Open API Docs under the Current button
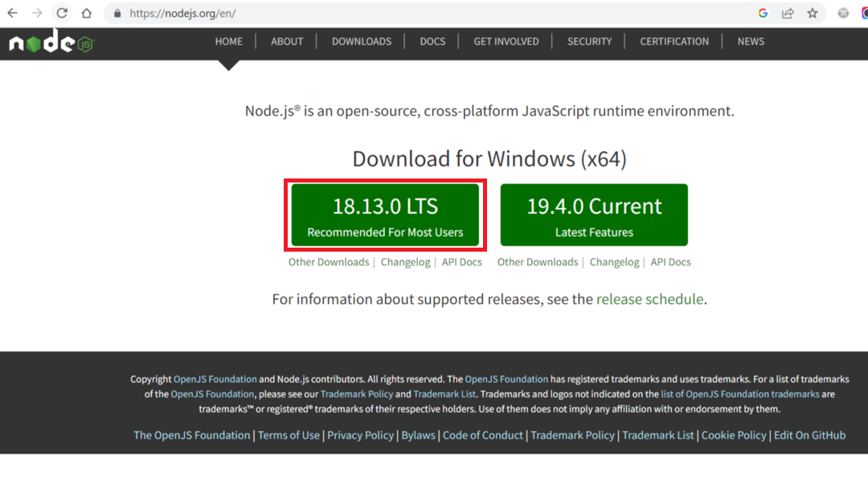The width and height of the screenshot is (868, 480). coord(670,262)
